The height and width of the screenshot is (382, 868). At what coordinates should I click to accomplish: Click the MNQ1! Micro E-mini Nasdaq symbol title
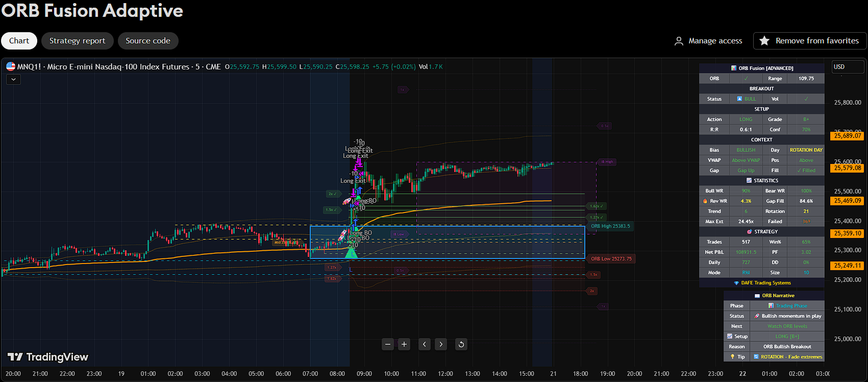click(119, 67)
